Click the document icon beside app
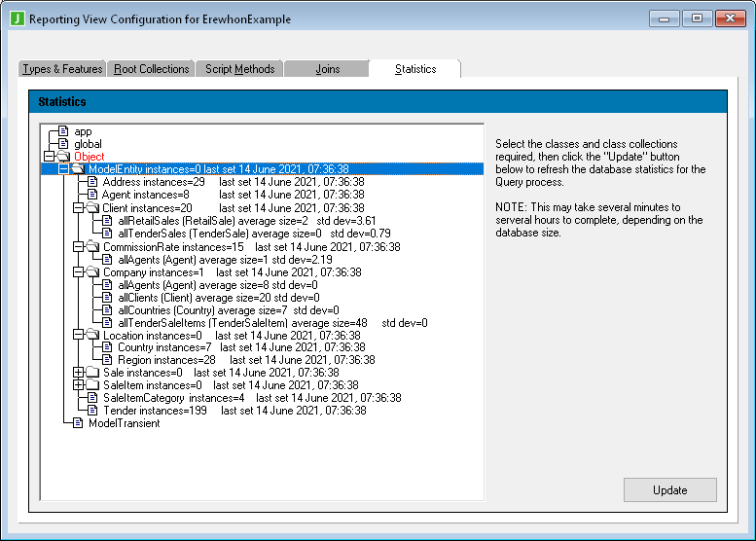The height and width of the screenshot is (541, 756). click(63, 131)
